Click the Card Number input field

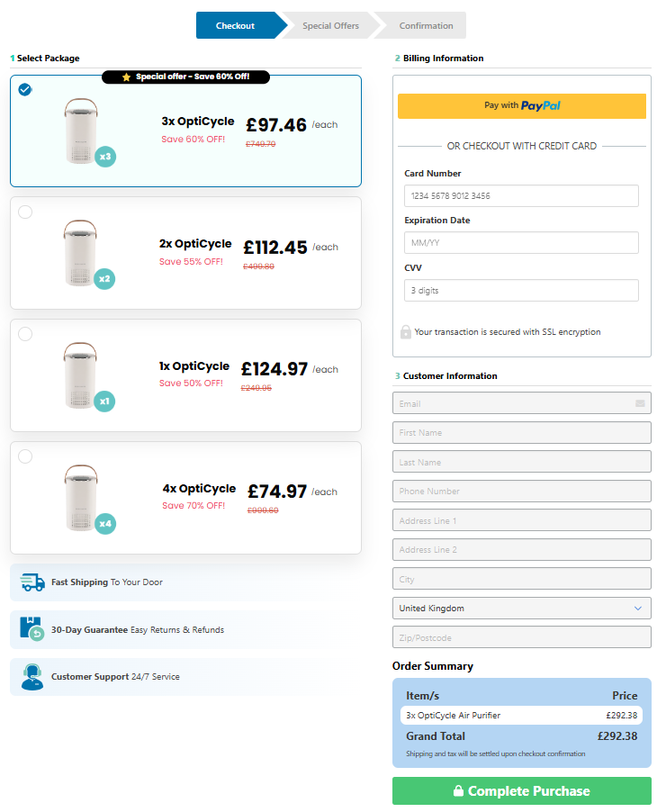coord(521,195)
